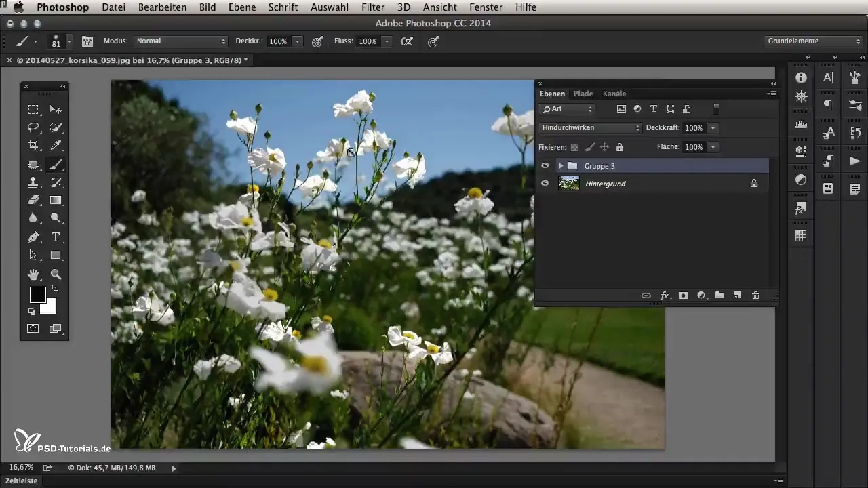Toggle pressure for opacity button
The height and width of the screenshot is (488, 868).
pos(317,41)
